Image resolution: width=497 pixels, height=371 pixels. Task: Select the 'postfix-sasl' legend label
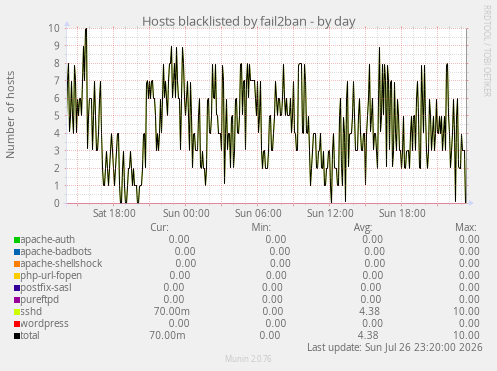46,288
